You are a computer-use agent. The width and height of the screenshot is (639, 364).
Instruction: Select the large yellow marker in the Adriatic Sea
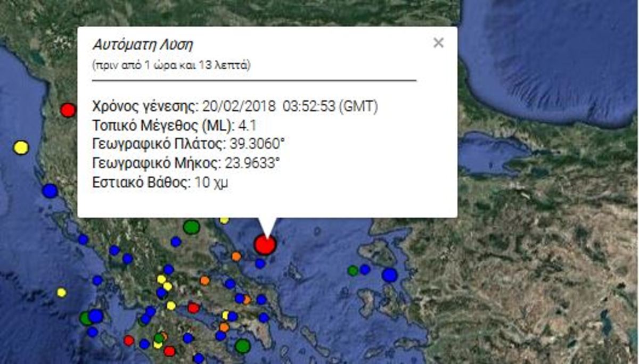click(x=21, y=147)
